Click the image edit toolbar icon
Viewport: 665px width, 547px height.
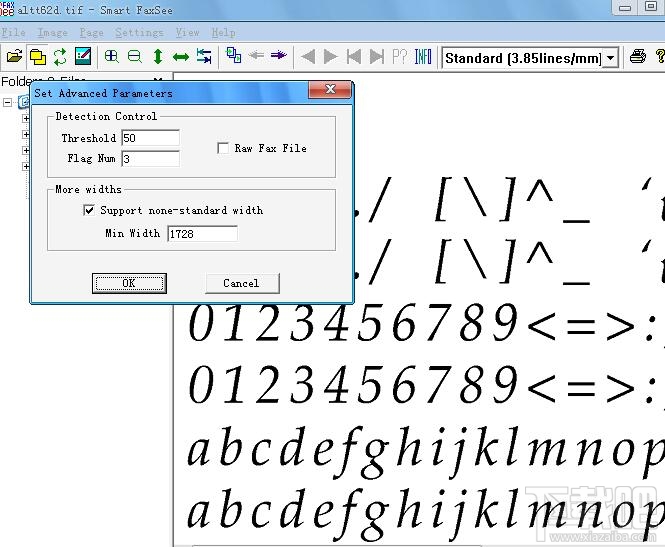(83, 56)
